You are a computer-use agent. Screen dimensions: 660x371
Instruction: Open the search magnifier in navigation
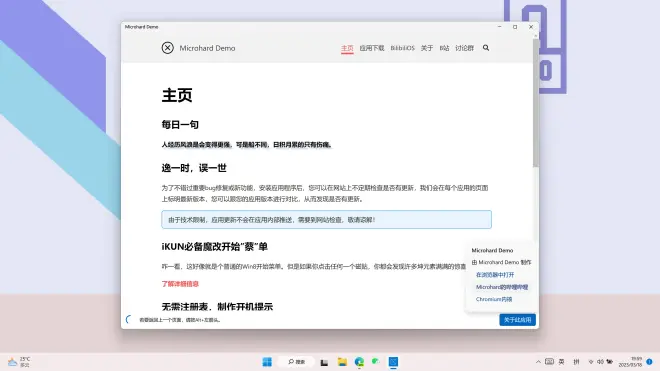pyautogui.click(x=486, y=48)
